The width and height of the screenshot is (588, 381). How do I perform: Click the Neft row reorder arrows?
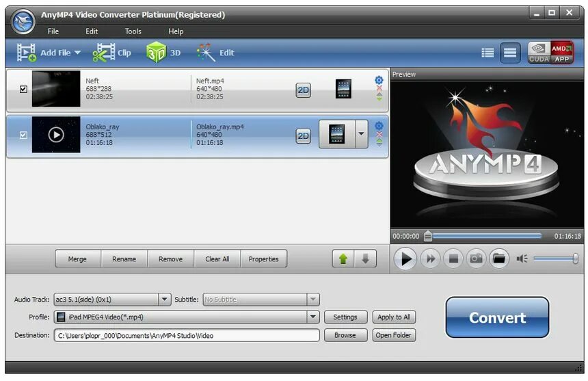(x=379, y=96)
